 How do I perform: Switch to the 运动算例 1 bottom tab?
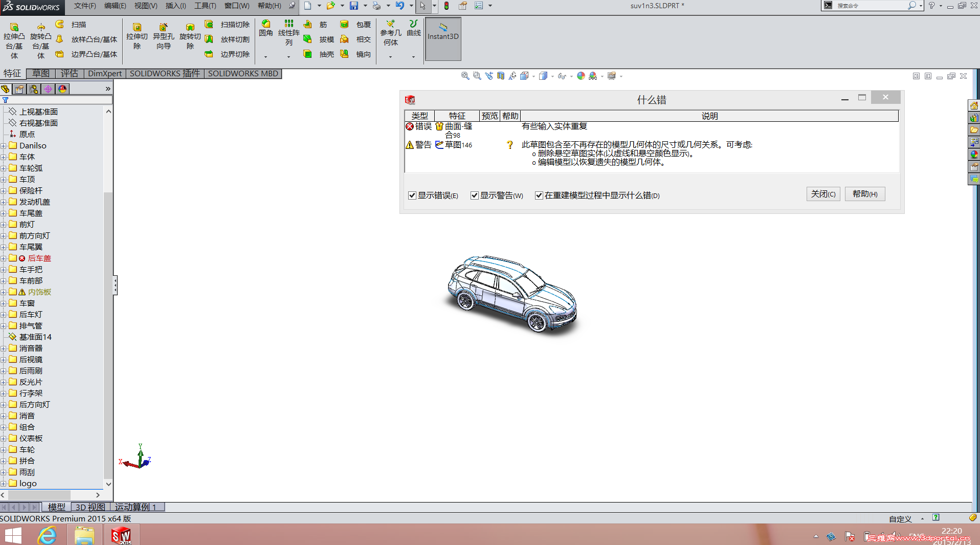136,507
